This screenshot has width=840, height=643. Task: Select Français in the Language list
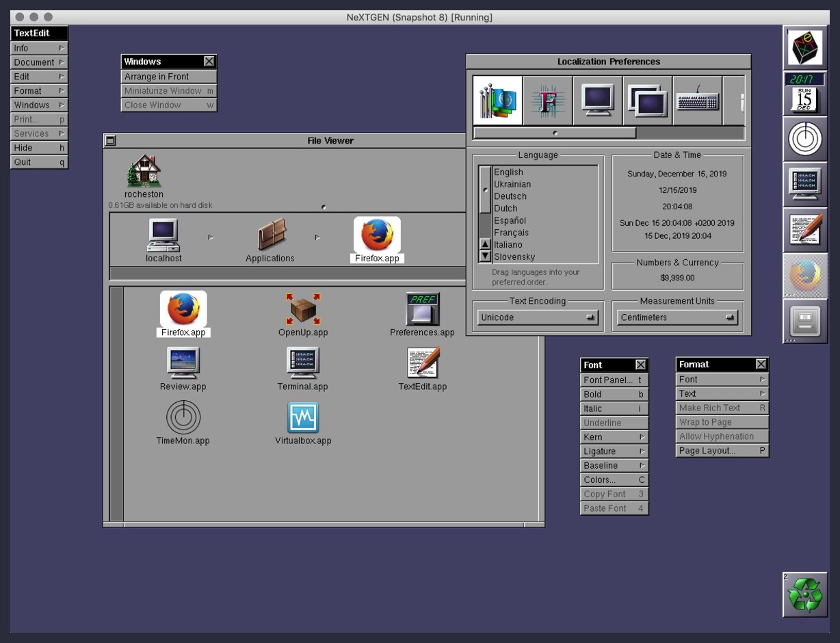(x=544, y=233)
